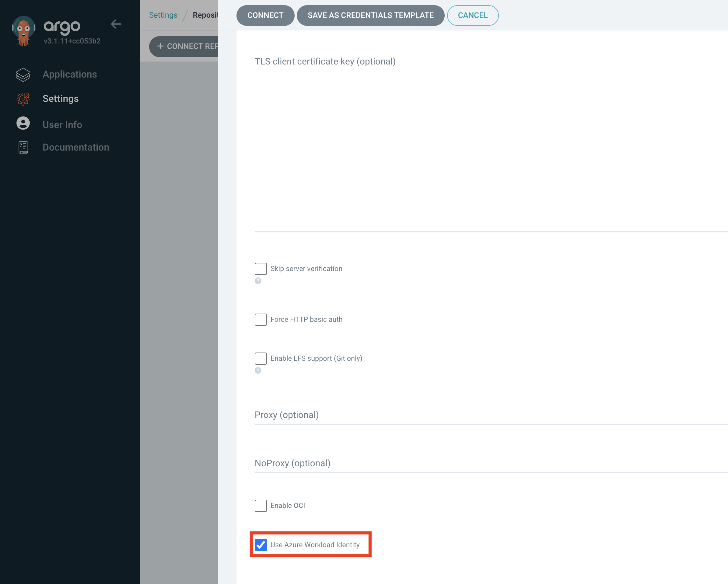Click the CANCEL button
Viewport: 728px width, 584px height.
pos(472,16)
